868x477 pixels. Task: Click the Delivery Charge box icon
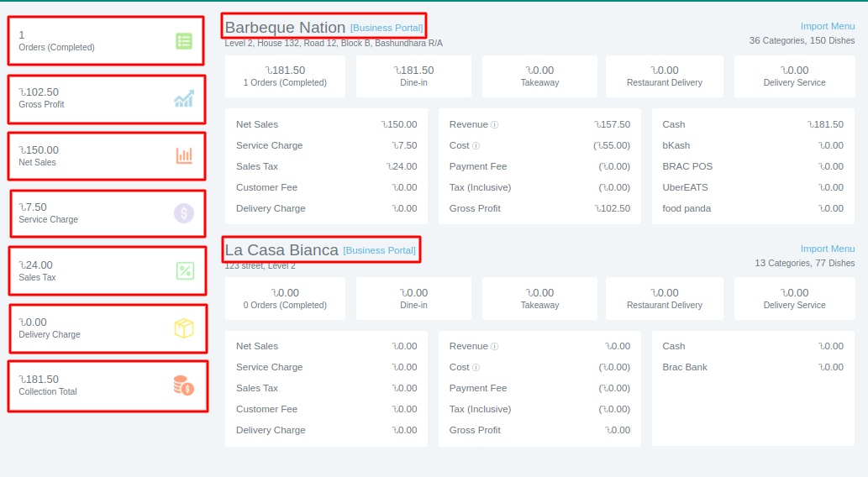(x=184, y=328)
